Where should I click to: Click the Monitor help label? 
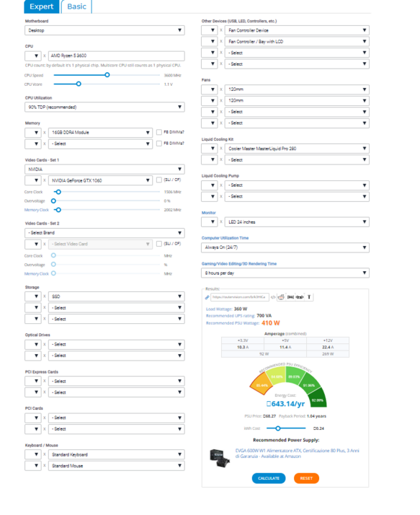[209, 213]
